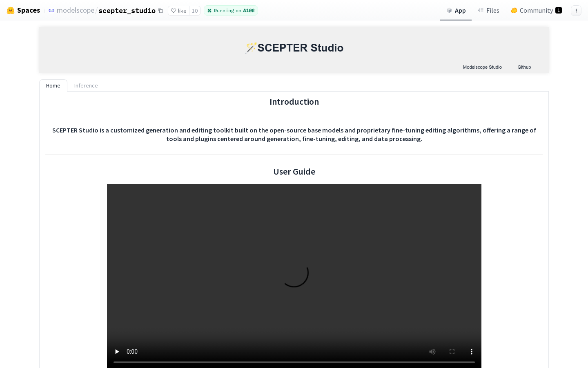
Task: Open the three-dot space options menu
Action: 576,11
